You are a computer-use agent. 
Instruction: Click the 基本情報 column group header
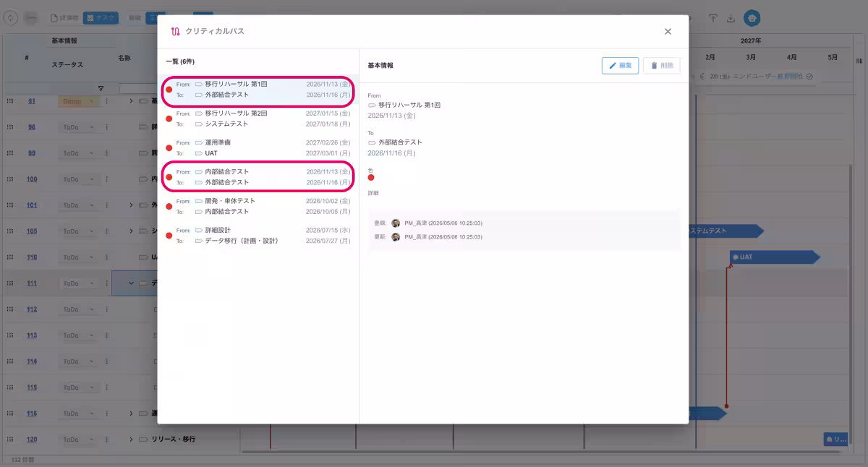tap(64, 41)
